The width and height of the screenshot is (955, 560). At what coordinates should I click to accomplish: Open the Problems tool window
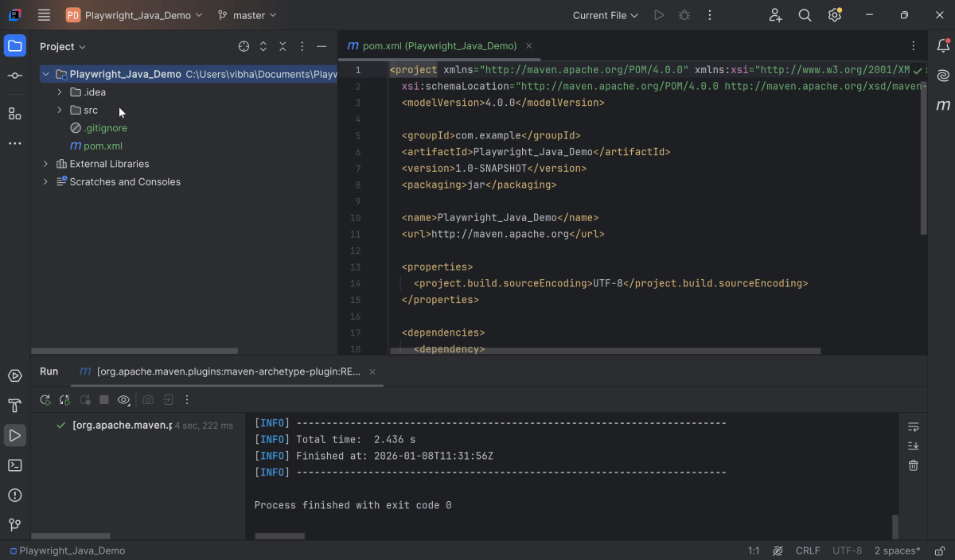coord(14,495)
